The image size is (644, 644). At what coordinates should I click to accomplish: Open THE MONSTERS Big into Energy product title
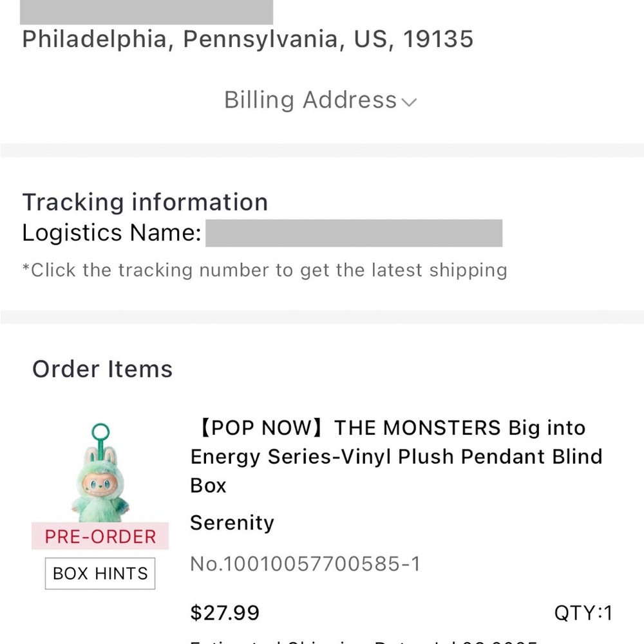click(396, 456)
